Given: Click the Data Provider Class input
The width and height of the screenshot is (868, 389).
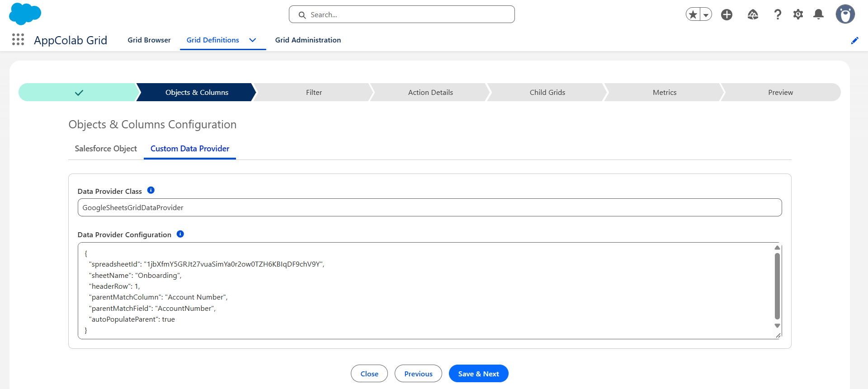Looking at the screenshot, I should coord(429,207).
